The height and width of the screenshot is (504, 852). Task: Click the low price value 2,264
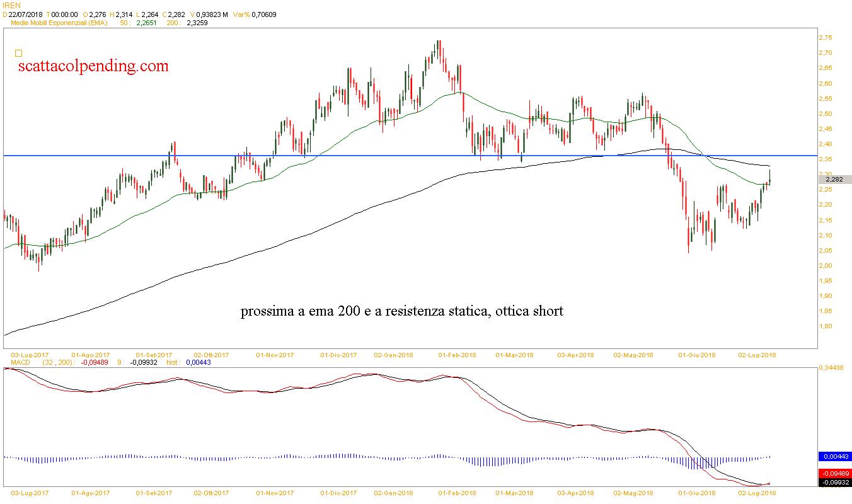[x=149, y=14]
